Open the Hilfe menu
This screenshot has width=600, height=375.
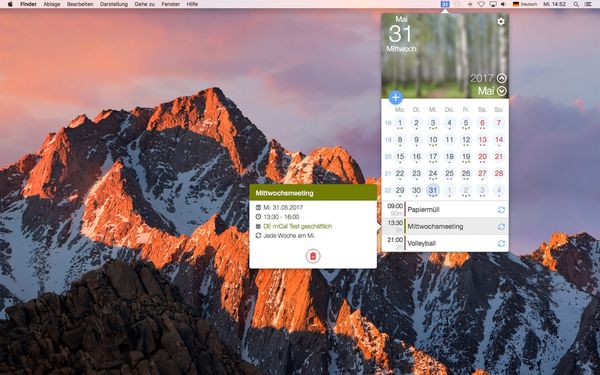pos(192,4)
